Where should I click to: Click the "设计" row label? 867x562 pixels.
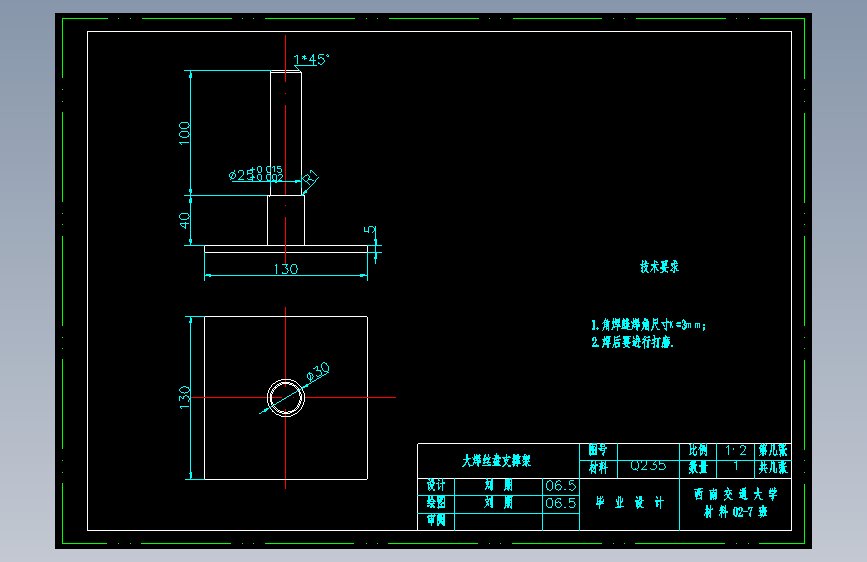(x=436, y=486)
